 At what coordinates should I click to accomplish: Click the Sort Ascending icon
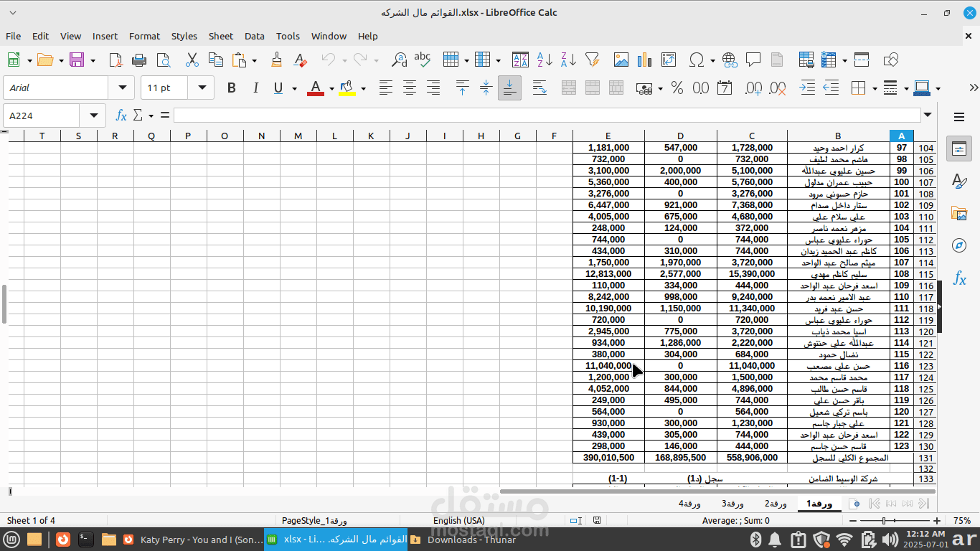pos(545,60)
